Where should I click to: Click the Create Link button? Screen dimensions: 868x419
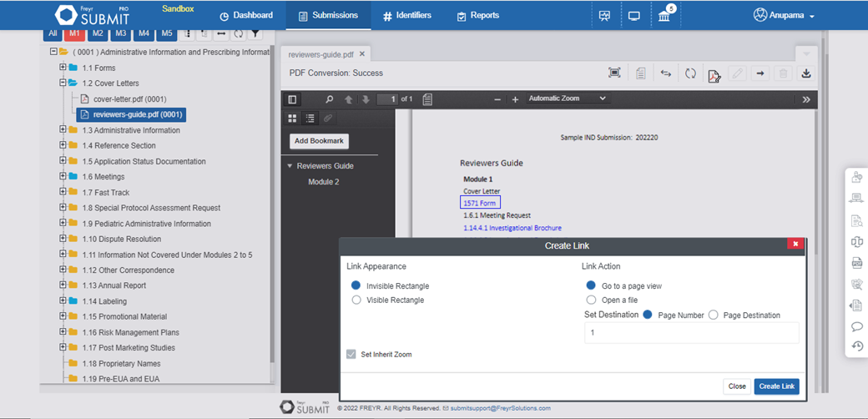[x=777, y=386]
